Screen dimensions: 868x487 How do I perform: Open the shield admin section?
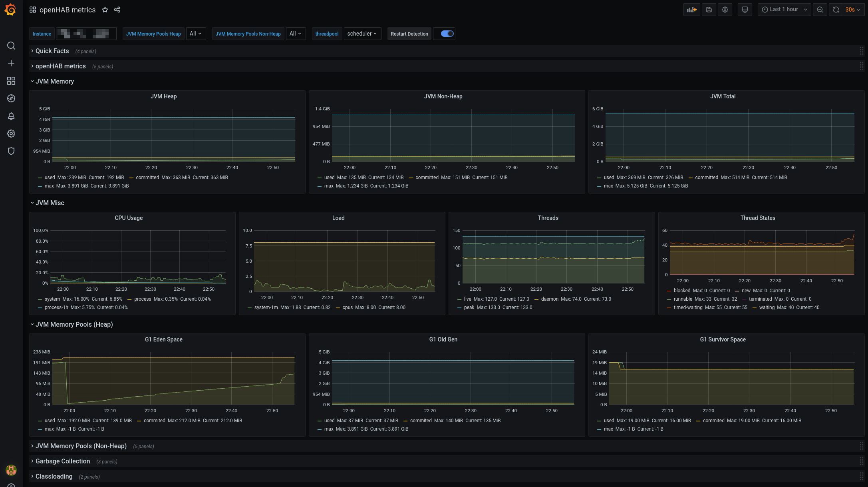[11, 151]
